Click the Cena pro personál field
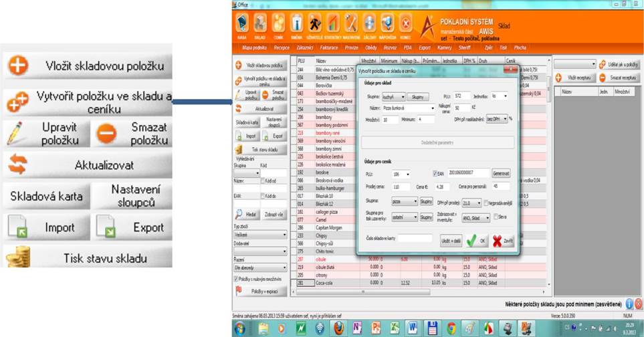This screenshot has width=644, height=337. tap(501, 187)
